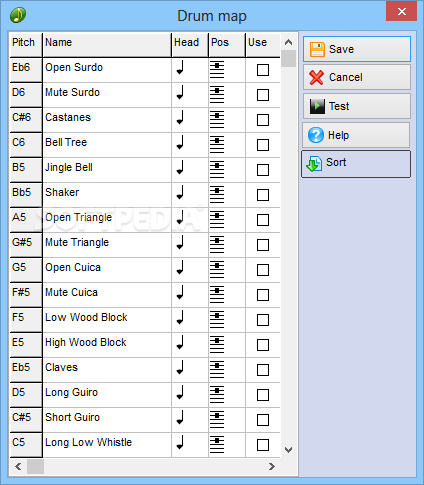
Task: Click staff position icon for Claves
Action: click(x=217, y=370)
